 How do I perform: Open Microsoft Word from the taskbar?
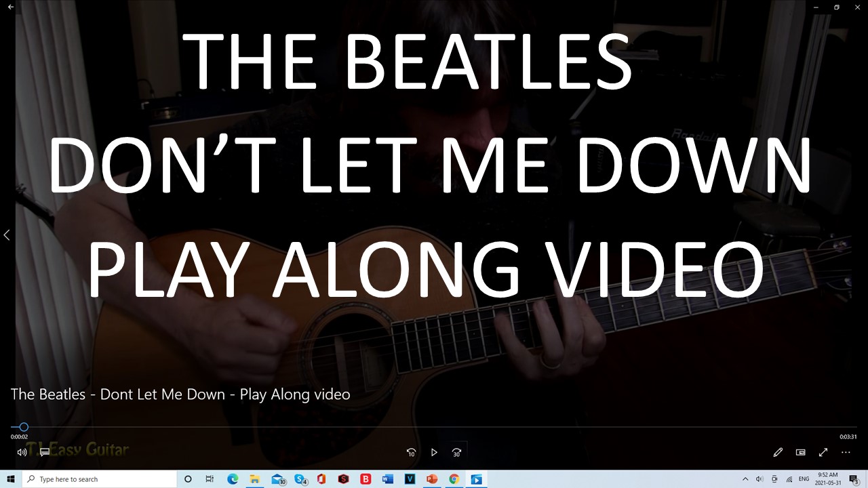[x=388, y=479]
